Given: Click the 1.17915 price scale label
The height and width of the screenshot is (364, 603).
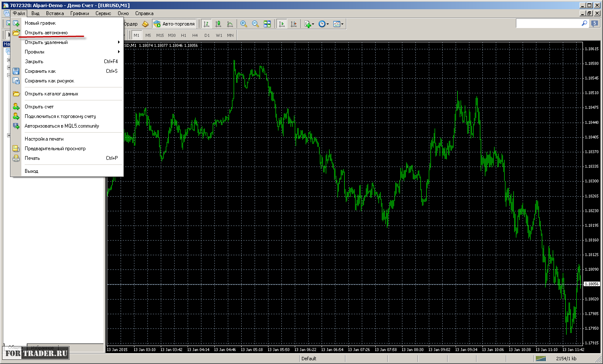Looking at the screenshot, I should [x=592, y=343].
